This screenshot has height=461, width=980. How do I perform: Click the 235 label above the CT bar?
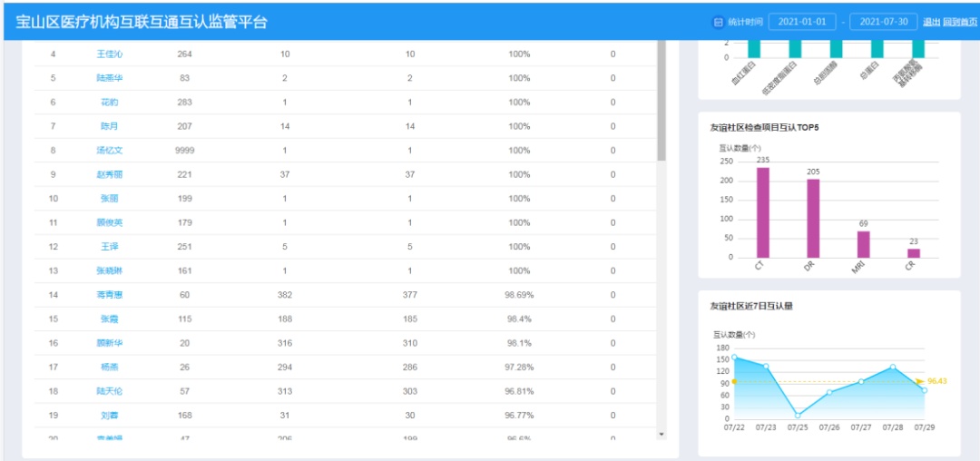(762, 160)
